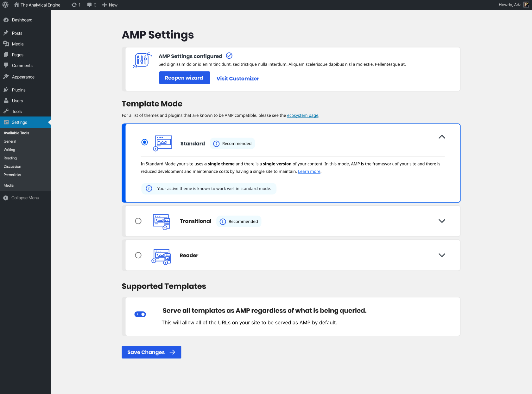This screenshot has width=532, height=394.
Task: Toggle the Serve all templates as AMP switch
Action: (x=140, y=314)
